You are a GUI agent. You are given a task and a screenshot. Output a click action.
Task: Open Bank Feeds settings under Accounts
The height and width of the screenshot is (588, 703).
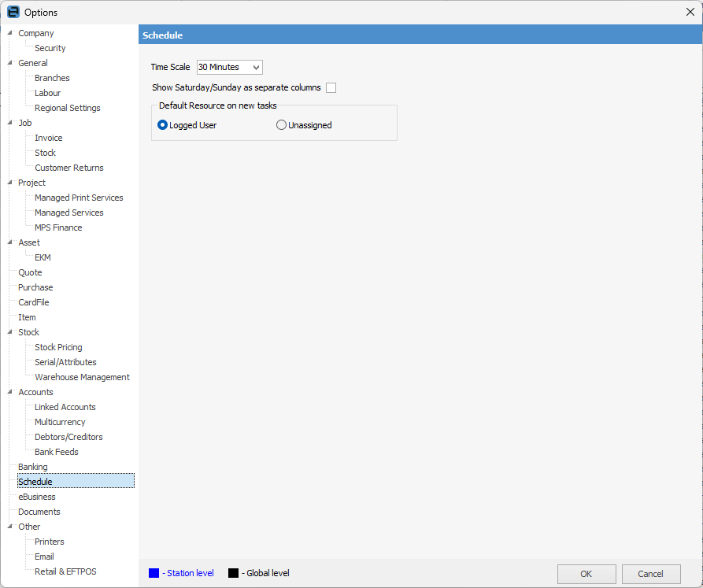pyautogui.click(x=56, y=451)
